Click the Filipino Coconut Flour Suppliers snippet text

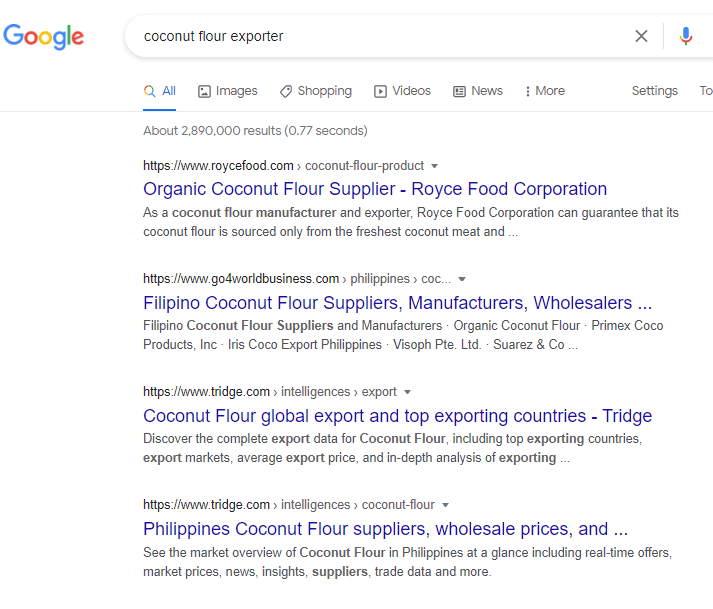click(403, 335)
